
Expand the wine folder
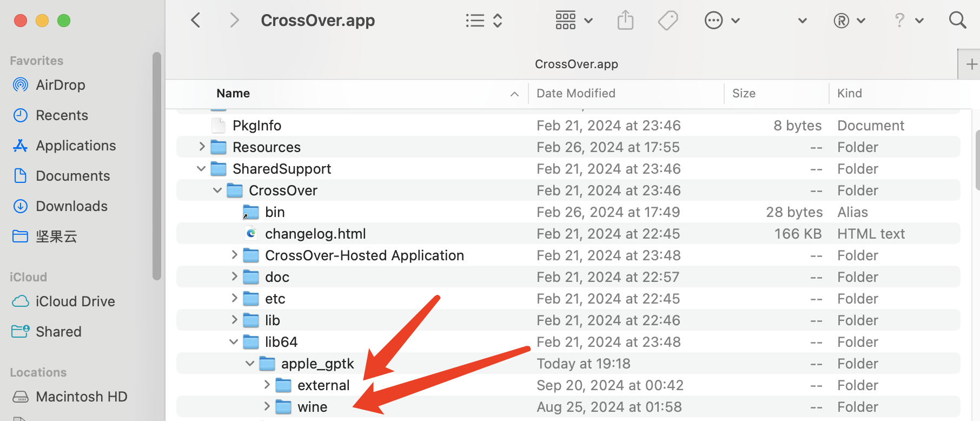point(267,406)
